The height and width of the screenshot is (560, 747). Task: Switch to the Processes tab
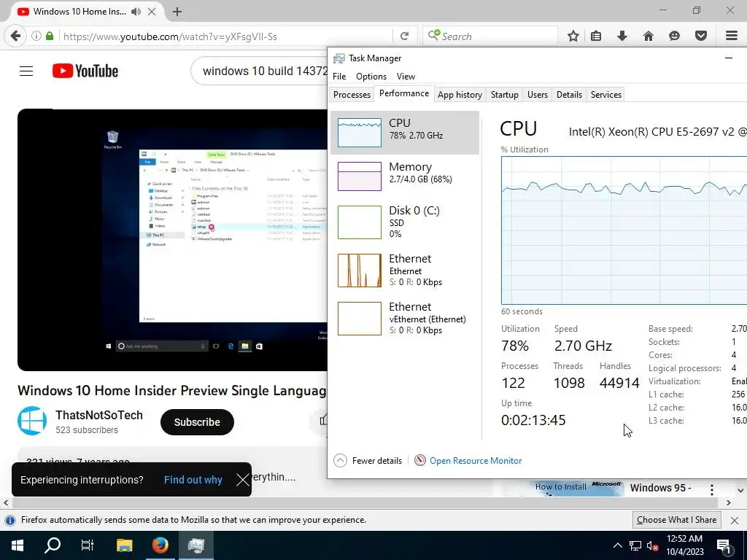click(x=352, y=94)
